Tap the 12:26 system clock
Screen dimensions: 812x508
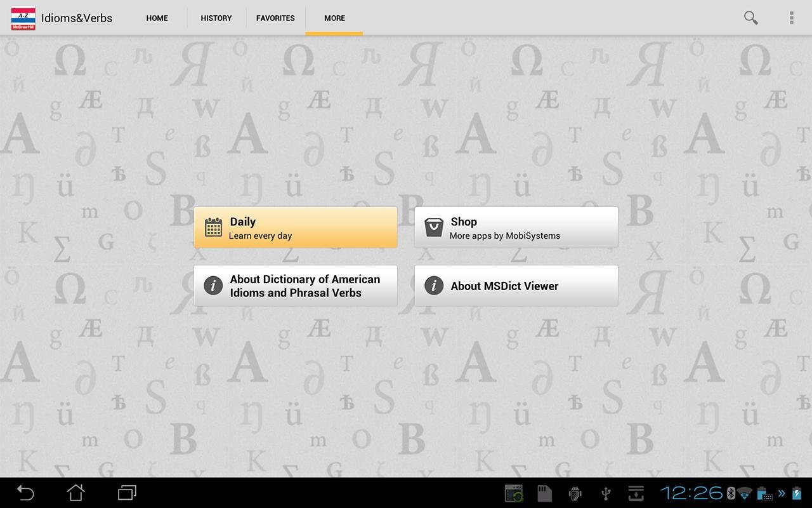click(691, 493)
